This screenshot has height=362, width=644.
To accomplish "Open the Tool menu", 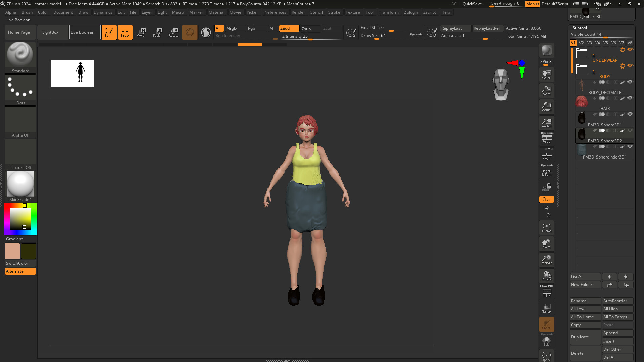I will [369, 12].
